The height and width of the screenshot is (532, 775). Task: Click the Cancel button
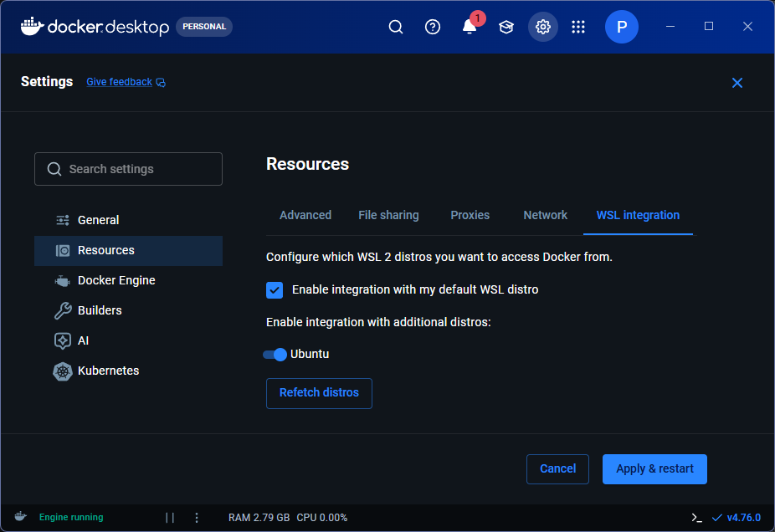point(557,468)
